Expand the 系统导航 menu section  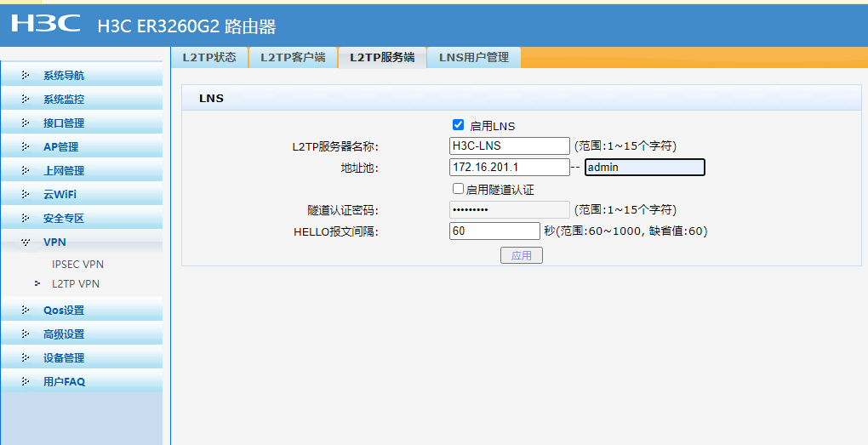(x=82, y=75)
